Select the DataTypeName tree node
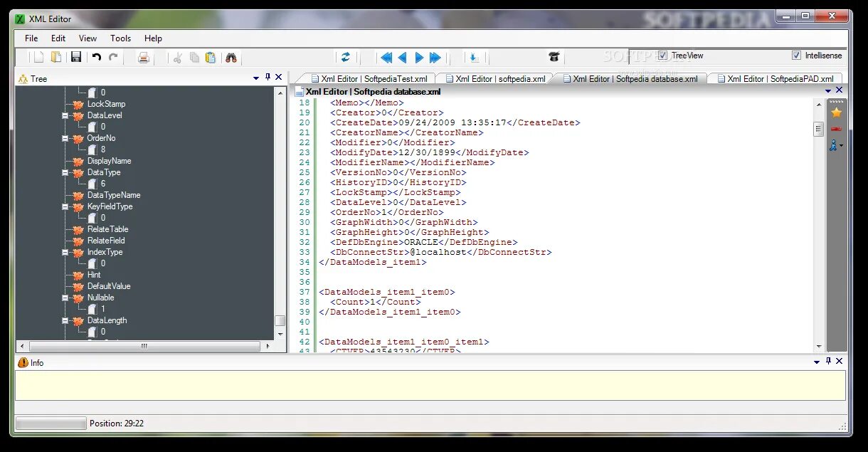868x452 pixels. click(114, 195)
